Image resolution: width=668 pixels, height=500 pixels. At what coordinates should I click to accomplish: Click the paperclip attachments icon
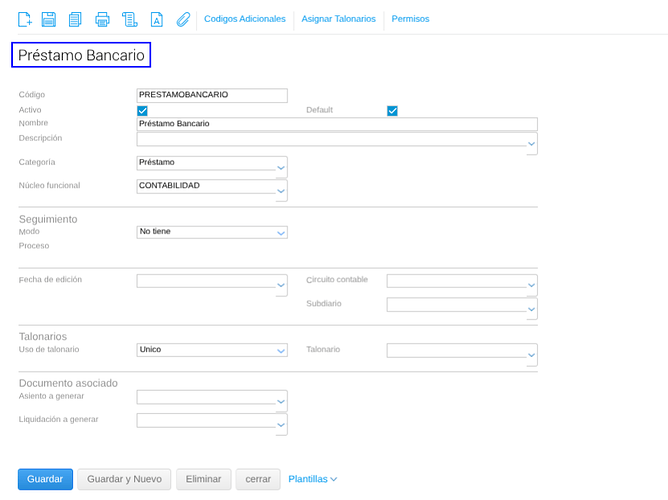(x=182, y=19)
